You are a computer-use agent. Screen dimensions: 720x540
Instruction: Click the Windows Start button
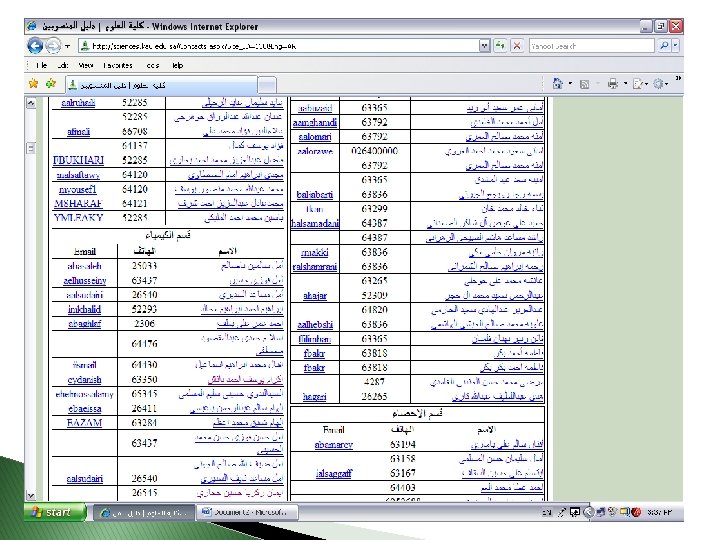point(56,512)
